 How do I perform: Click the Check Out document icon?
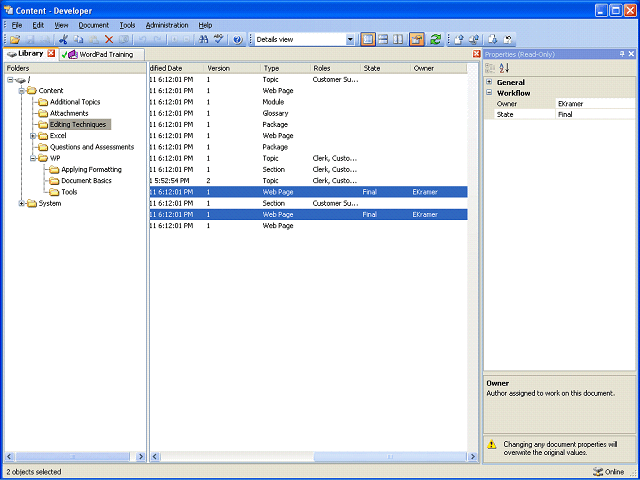(474, 40)
